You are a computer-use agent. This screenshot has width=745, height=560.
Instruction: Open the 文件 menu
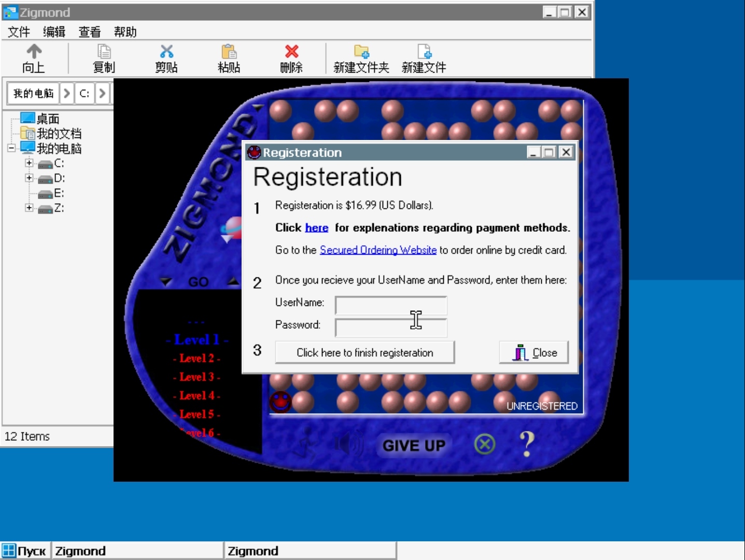[19, 32]
